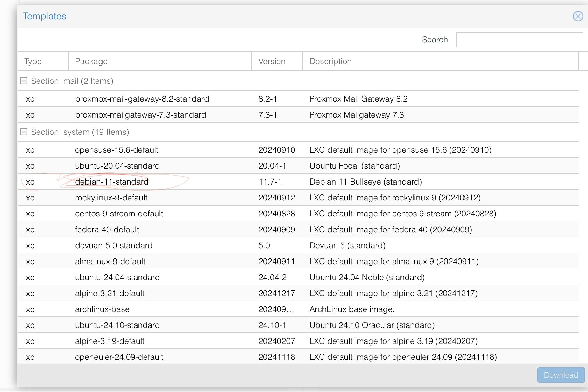Collapse the mail section

click(24, 81)
